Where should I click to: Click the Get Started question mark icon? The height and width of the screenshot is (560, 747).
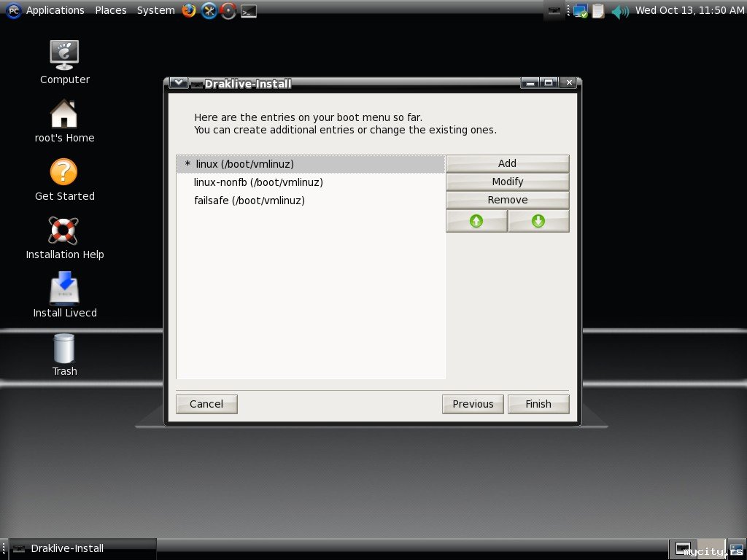64,172
